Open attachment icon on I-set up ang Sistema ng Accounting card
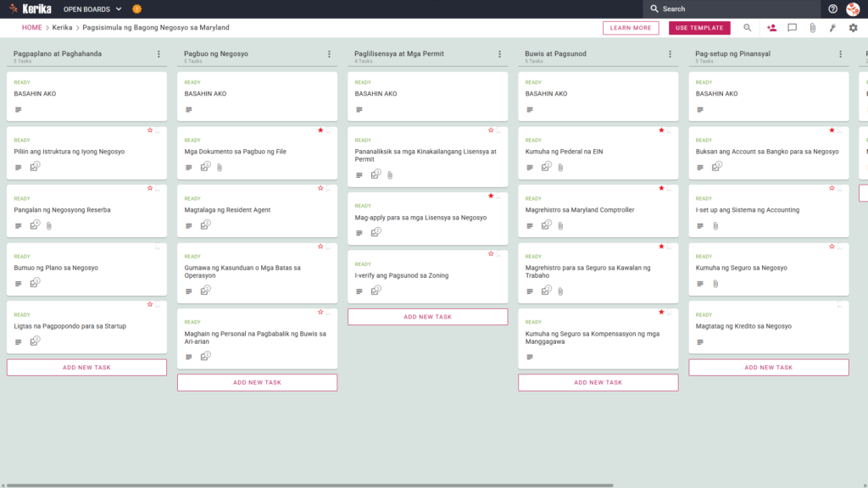The image size is (868, 488). (x=715, y=225)
